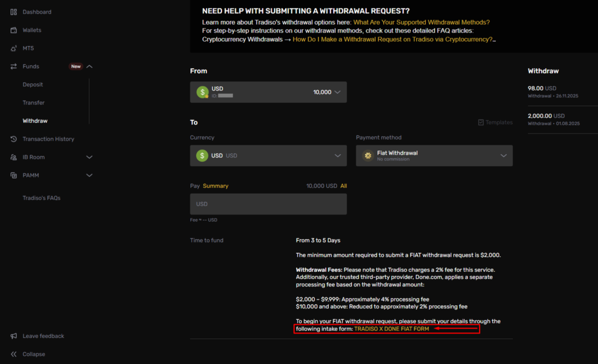Screen dimensions: 598x364
Task: Click the IB Room icon
Action: tap(13, 157)
